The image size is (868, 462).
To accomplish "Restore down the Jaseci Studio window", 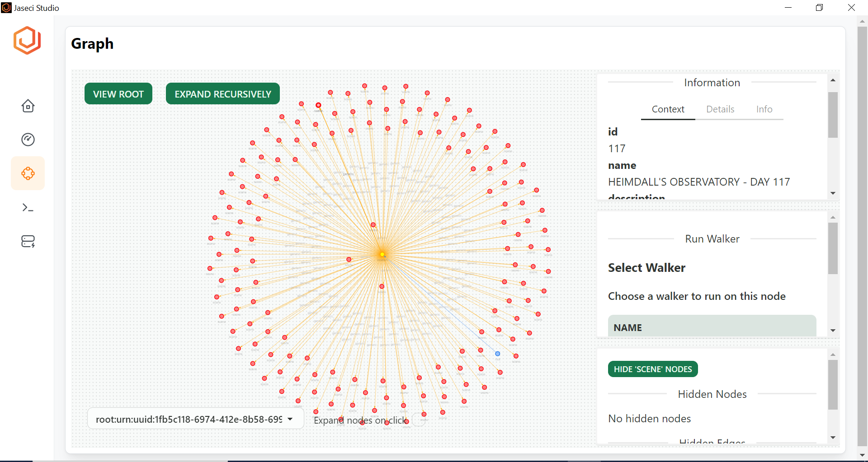I will click(819, 8).
